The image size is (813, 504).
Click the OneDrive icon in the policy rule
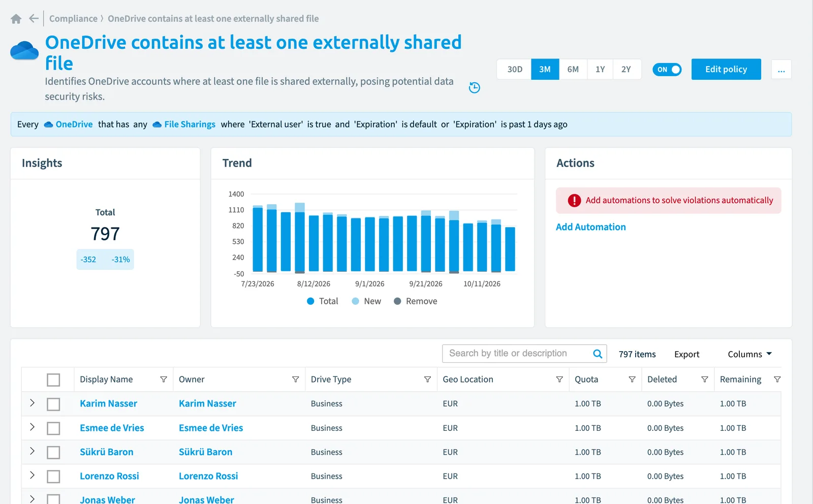pos(48,124)
